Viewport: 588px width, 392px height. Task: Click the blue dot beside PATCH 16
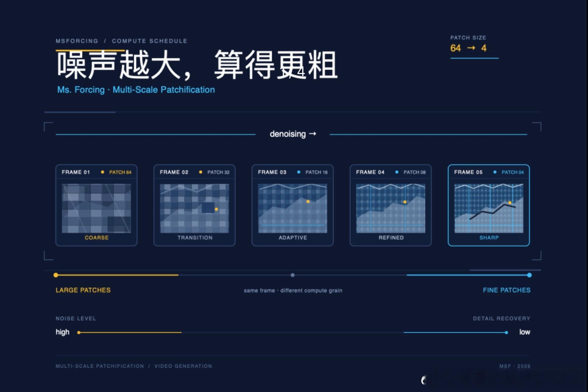coord(299,172)
